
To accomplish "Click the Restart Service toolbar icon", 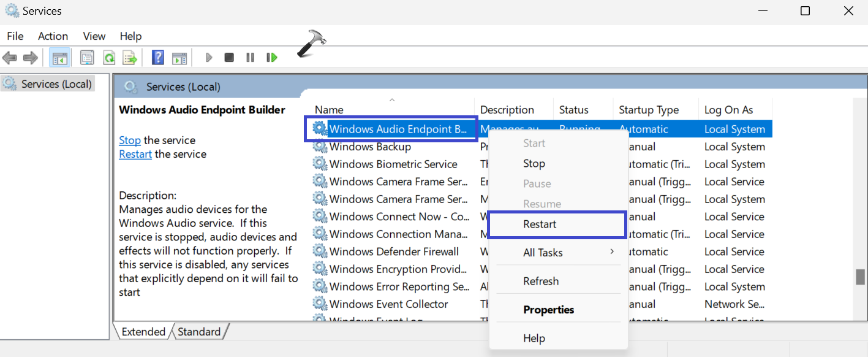I will pos(271,58).
